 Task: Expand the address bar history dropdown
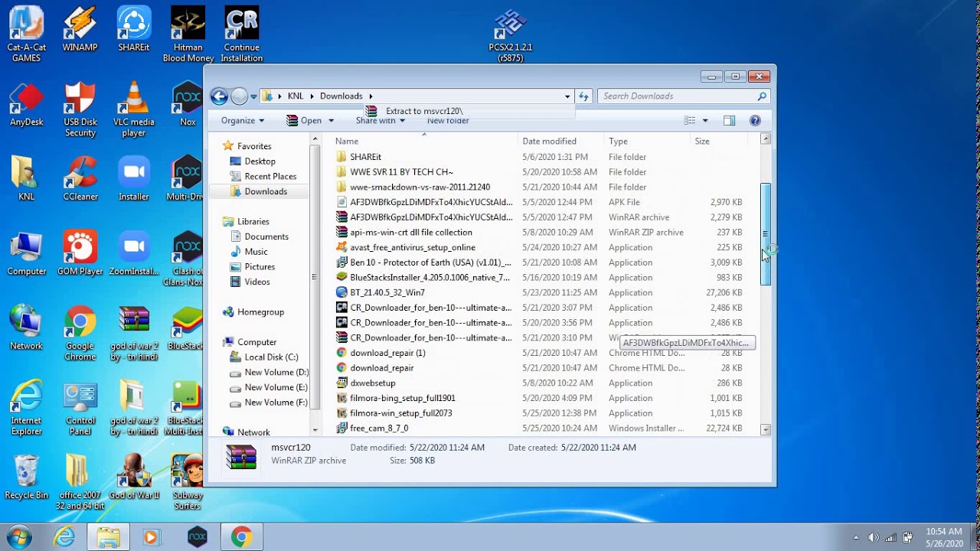(567, 96)
